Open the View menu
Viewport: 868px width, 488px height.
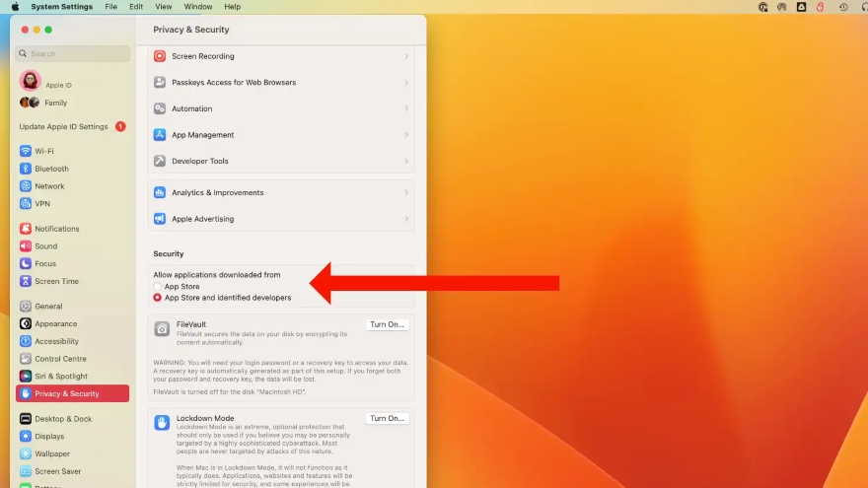pos(163,7)
